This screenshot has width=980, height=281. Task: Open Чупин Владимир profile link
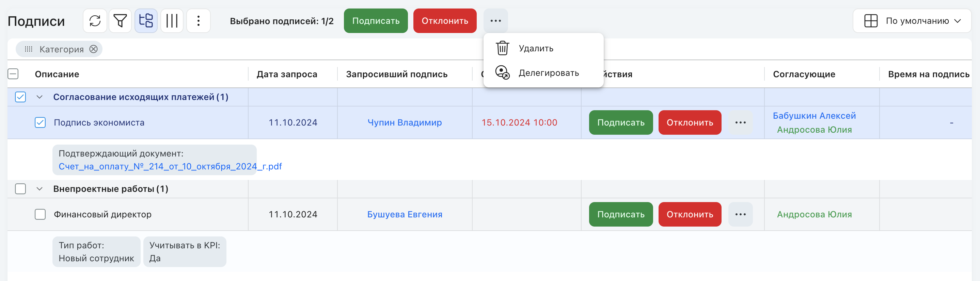tap(405, 122)
